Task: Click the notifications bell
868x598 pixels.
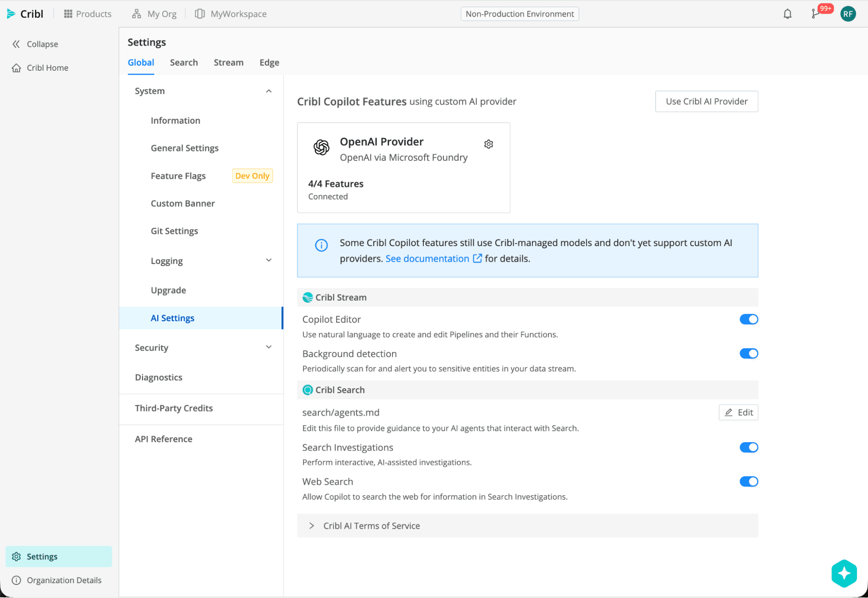Action: coord(787,13)
